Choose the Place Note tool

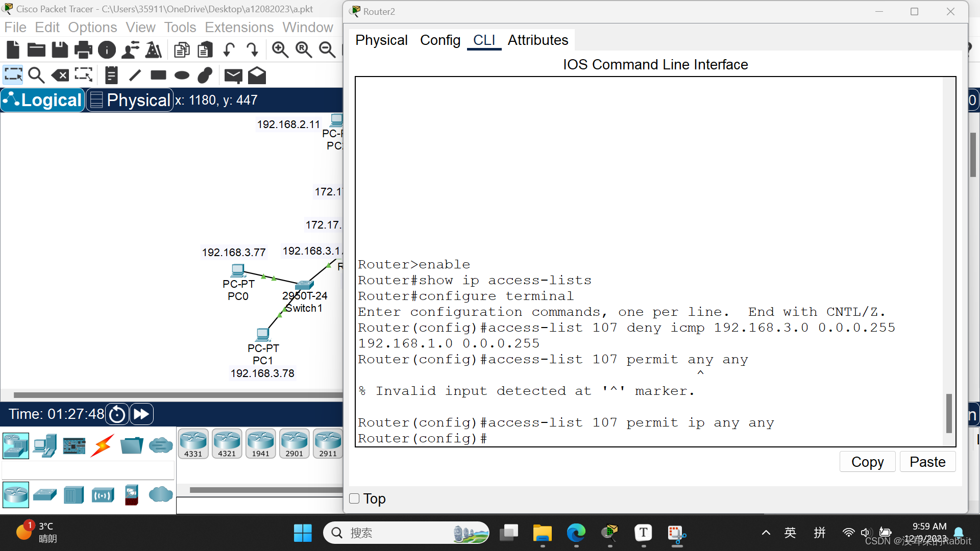tap(111, 75)
